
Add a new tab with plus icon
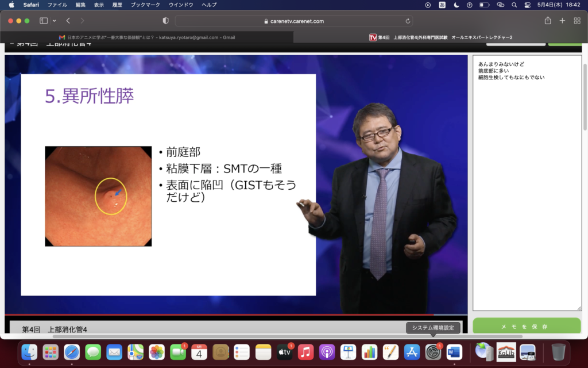click(562, 21)
